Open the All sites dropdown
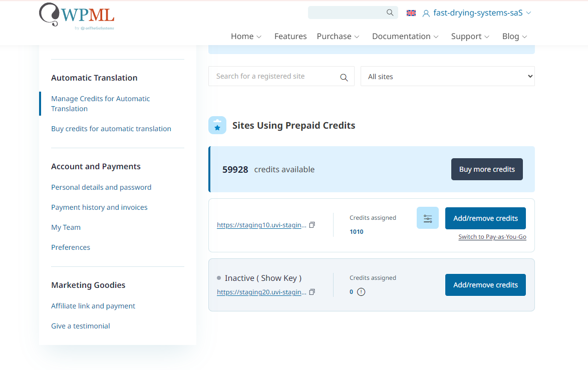Viewport: 588px width, 370px height. click(447, 77)
